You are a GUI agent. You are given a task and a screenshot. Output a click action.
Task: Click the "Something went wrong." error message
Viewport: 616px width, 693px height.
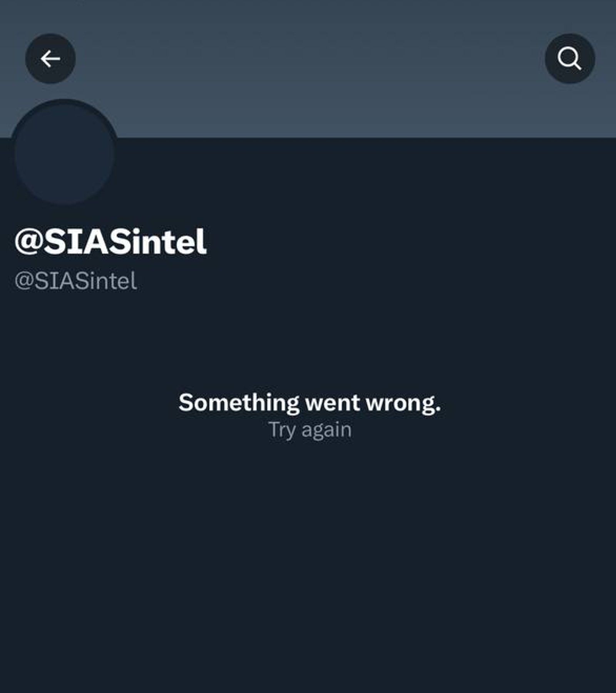[x=310, y=403]
